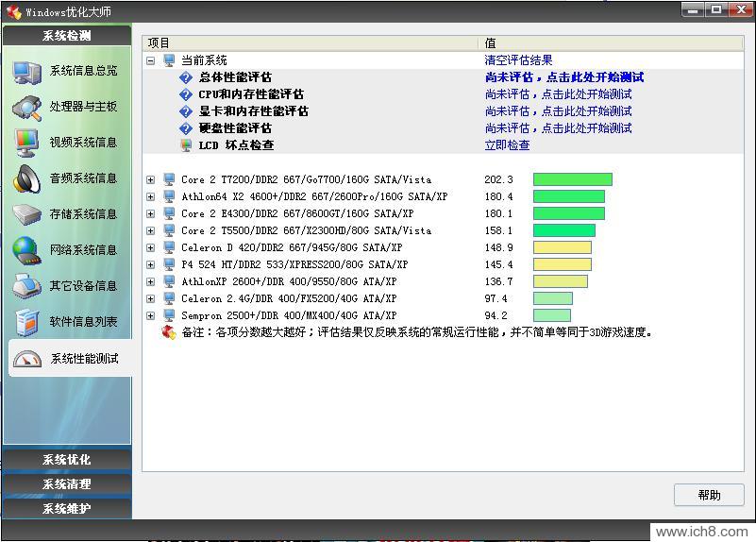Click the 音频系统信息 speaker icon

(27, 178)
